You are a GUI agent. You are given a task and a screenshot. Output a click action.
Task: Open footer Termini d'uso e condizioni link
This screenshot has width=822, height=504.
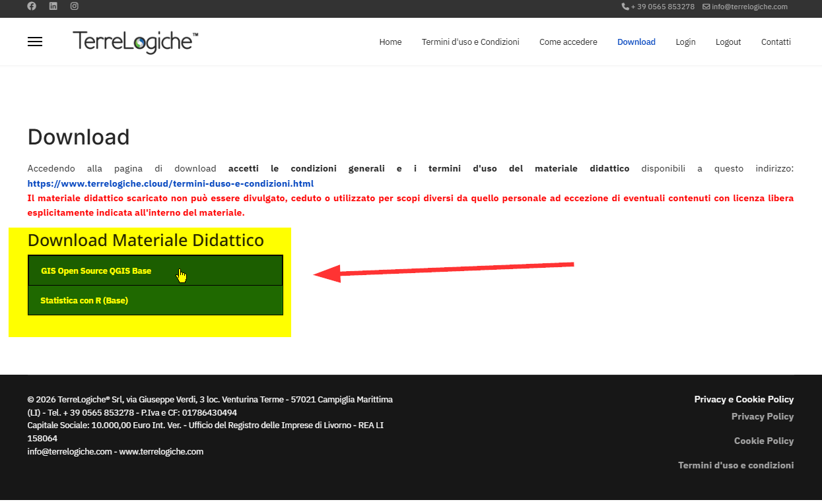tap(736, 465)
